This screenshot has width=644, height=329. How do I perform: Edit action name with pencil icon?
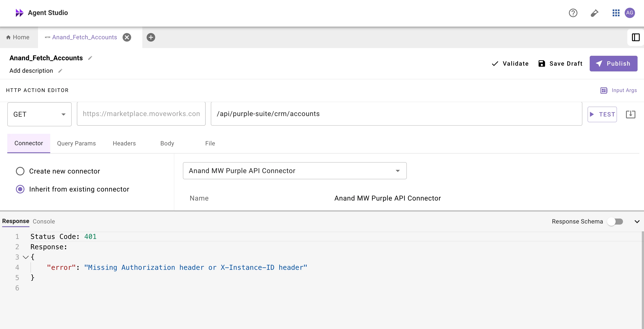[90, 58]
